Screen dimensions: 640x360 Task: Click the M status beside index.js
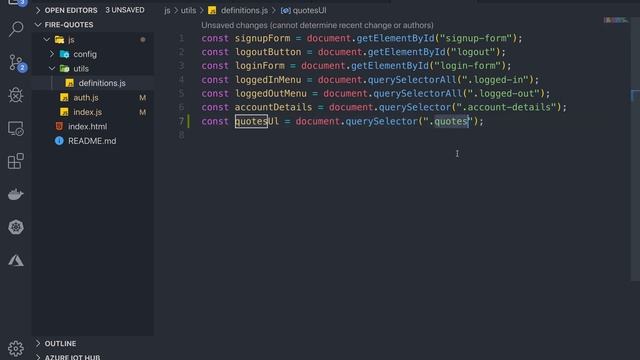point(142,112)
